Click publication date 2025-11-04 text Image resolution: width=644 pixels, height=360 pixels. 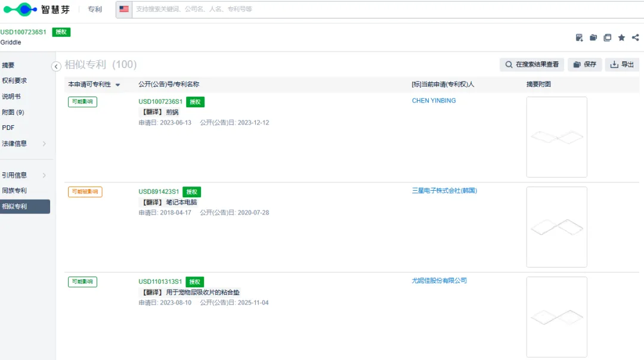click(x=253, y=303)
